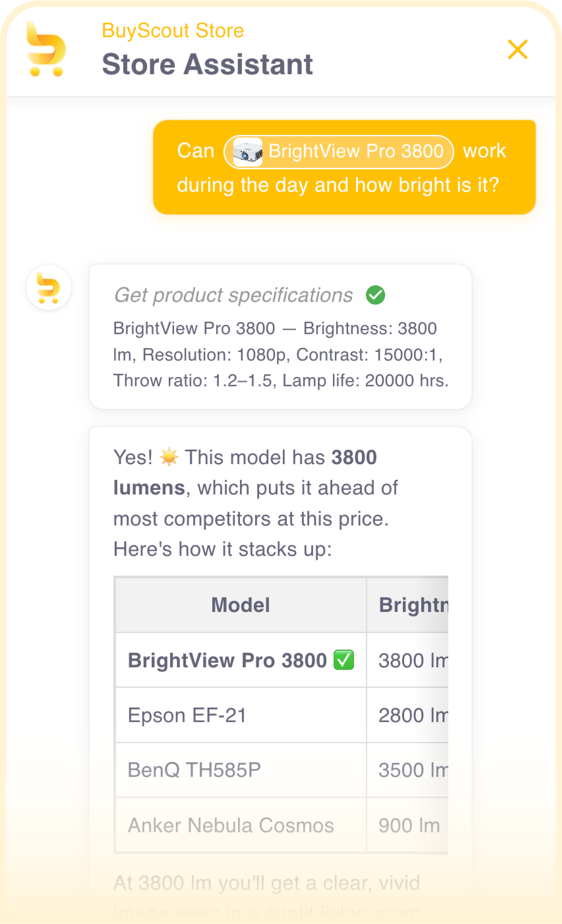Open the BrightView Pro 3800 product chip

pos(339,151)
